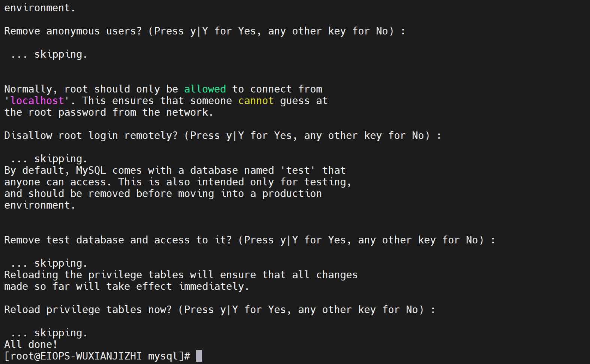Click the "Remove anonymous users?" question text

click(73, 31)
